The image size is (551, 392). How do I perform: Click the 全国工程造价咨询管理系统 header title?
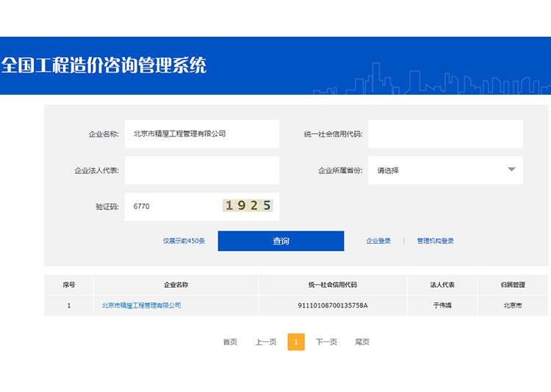coord(104,65)
